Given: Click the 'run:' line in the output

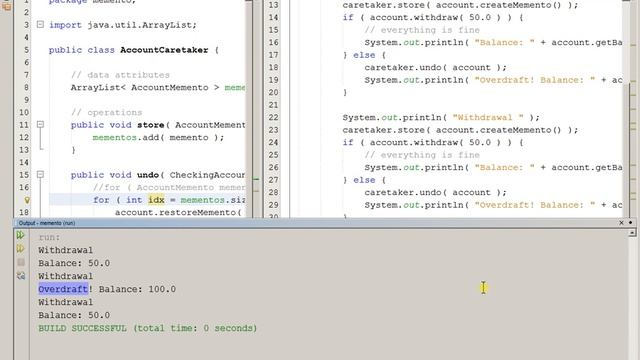Looking at the screenshot, I should click(49, 237).
